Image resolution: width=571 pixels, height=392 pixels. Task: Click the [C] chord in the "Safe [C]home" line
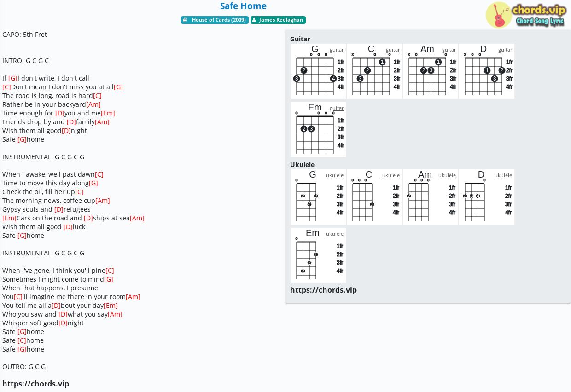click(x=22, y=340)
